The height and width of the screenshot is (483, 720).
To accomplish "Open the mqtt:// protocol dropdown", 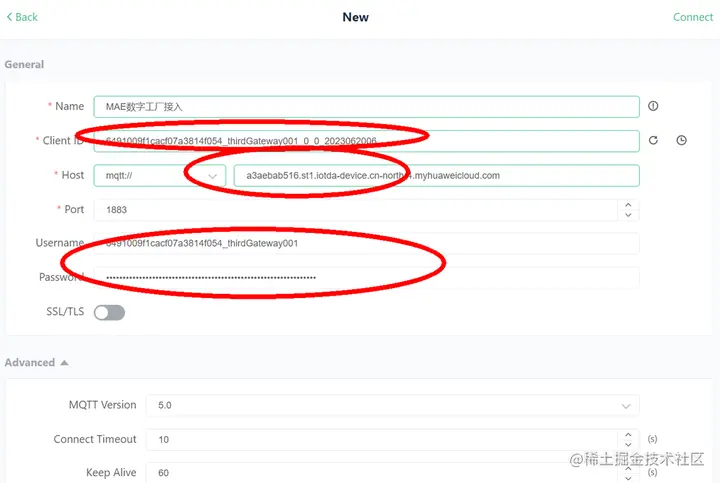I will coord(160,175).
